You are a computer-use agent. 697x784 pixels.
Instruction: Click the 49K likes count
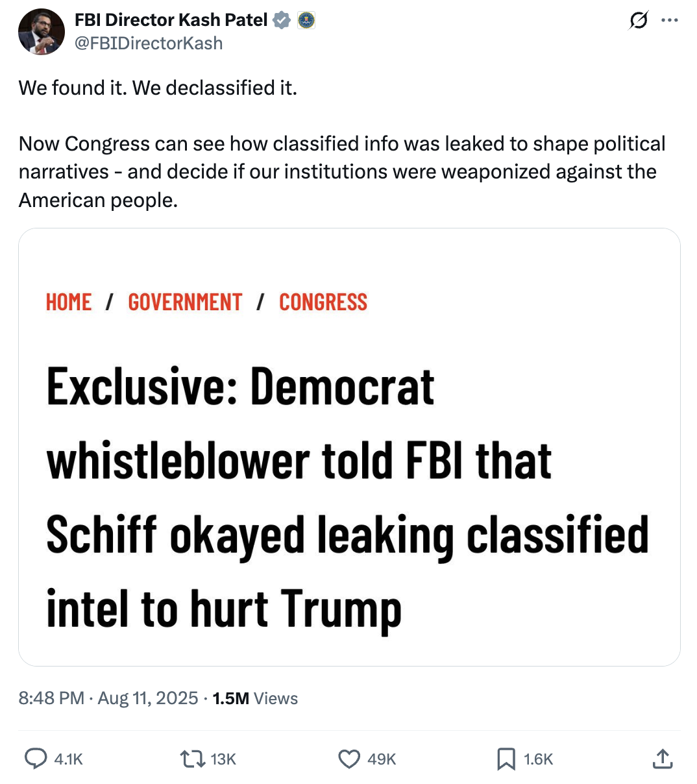[382, 759]
